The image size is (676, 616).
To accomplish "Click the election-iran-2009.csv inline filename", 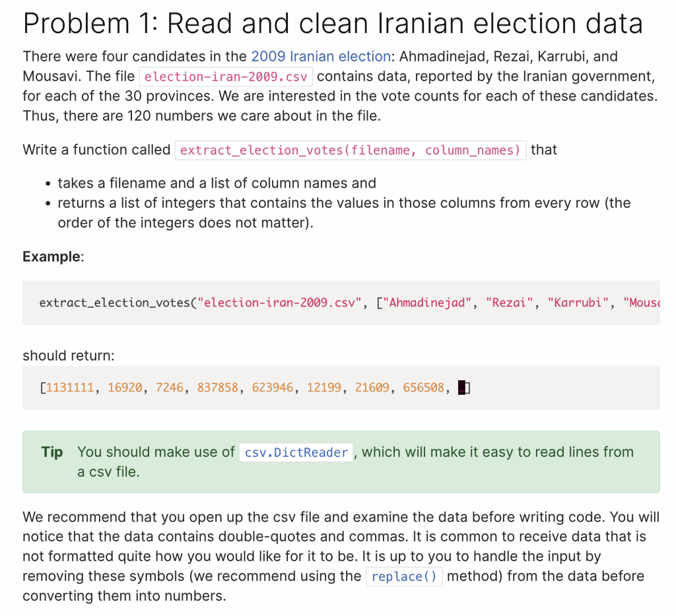I will coord(226,77).
